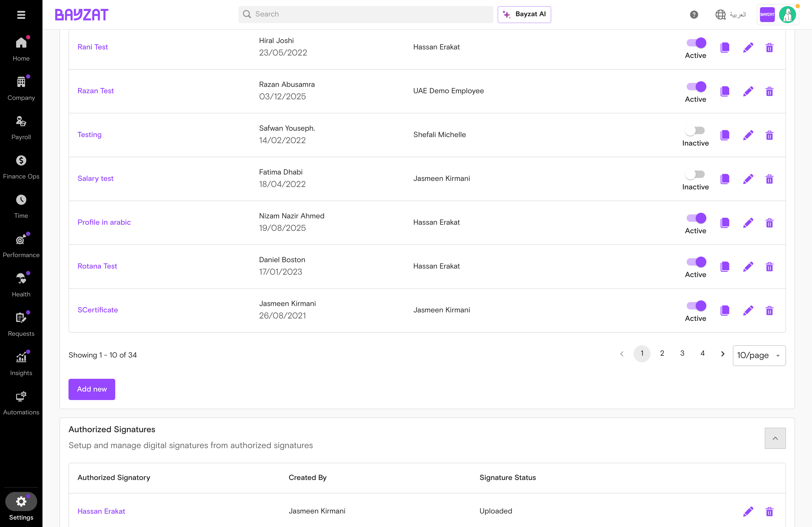812x527 pixels.
Task: Click the help question mark icon
Action: point(694,15)
